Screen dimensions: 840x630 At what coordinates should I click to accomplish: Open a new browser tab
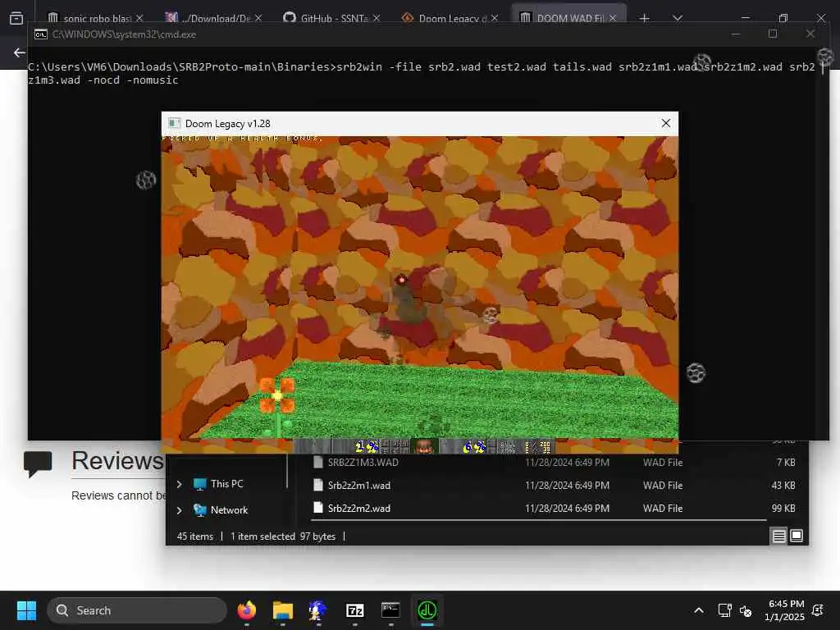click(645, 18)
